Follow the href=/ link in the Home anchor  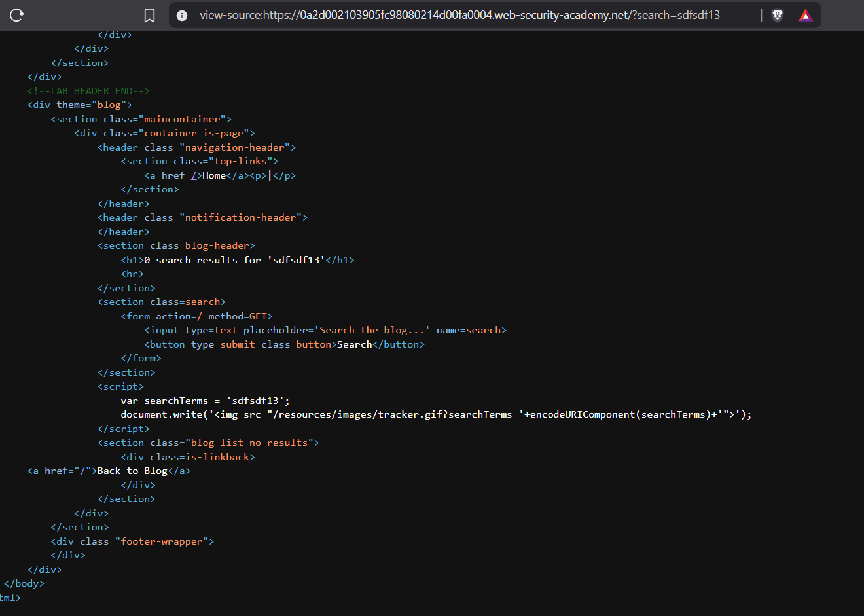tap(194, 175)
